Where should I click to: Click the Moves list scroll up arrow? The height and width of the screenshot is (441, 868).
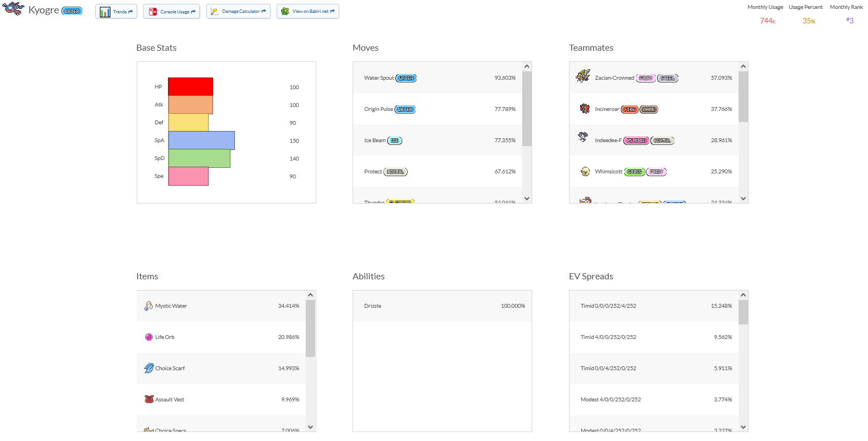527,66
